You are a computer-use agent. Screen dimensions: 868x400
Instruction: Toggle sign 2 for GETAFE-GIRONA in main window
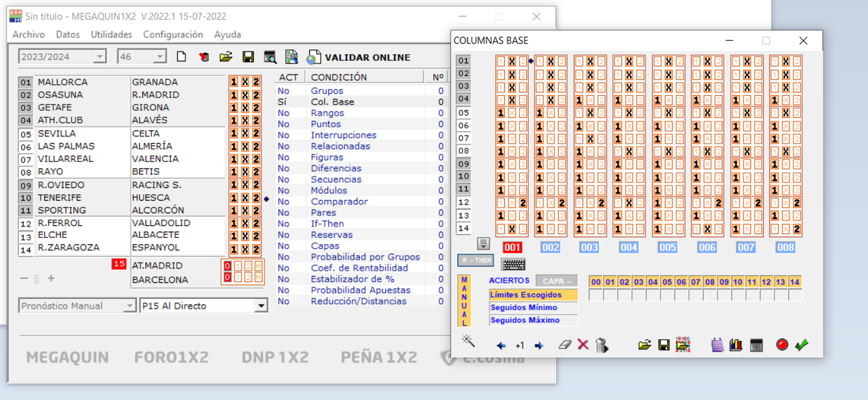[256, 108]
